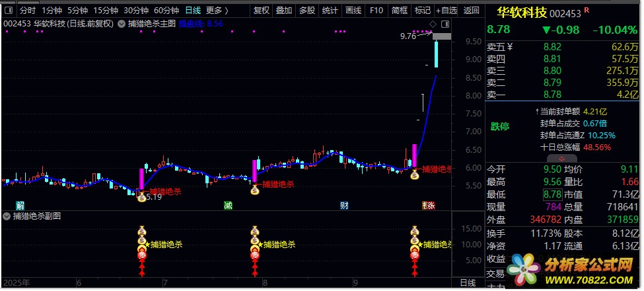Image resolution: width=644 pixels, height=291 pixels.
Task: Click the 卖四 row price 8.81
Action: tap(552, 59)
